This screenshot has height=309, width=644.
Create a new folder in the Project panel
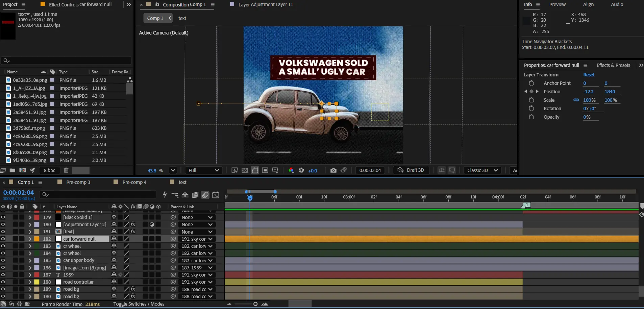[x=13, y=170]
